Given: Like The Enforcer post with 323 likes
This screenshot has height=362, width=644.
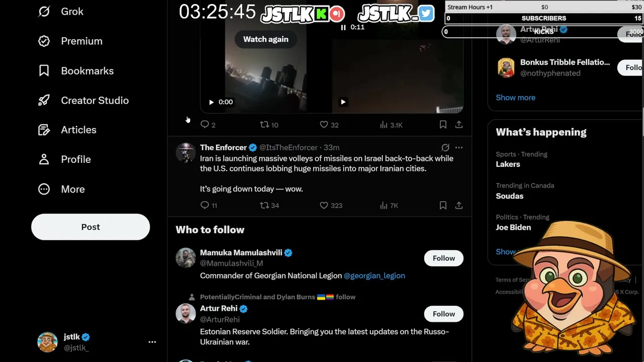Looking at the screenshot, I should tap(331, 205).
